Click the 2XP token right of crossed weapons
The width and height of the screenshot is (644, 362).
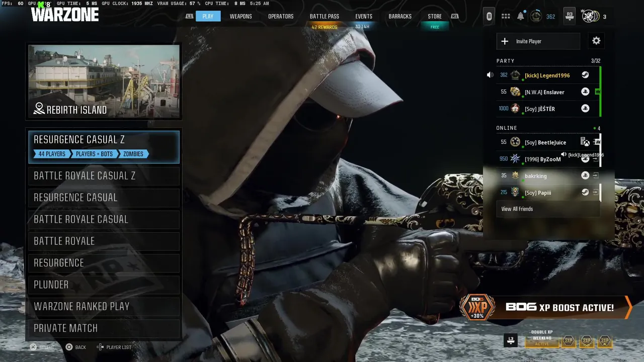coord(605,341)
